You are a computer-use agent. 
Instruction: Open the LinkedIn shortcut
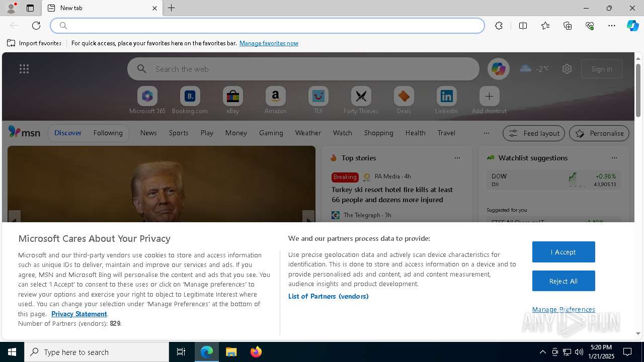point(446,100)
